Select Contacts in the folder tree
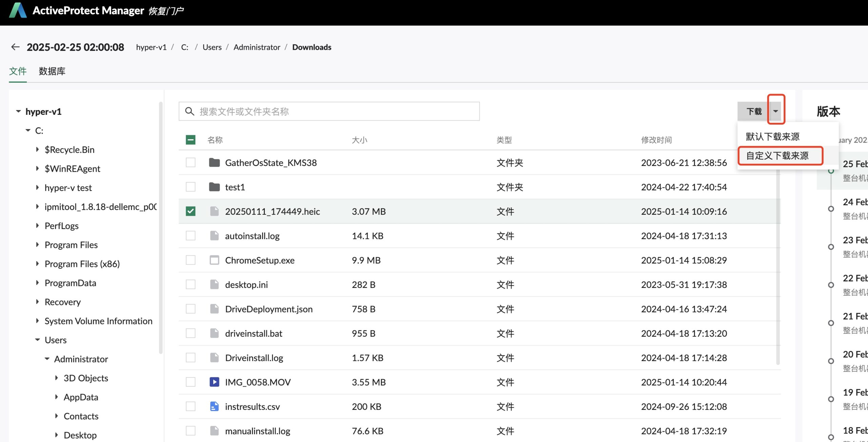Image resolution: width=868 pixels, height=442 pixels. [x=81, y=416]
